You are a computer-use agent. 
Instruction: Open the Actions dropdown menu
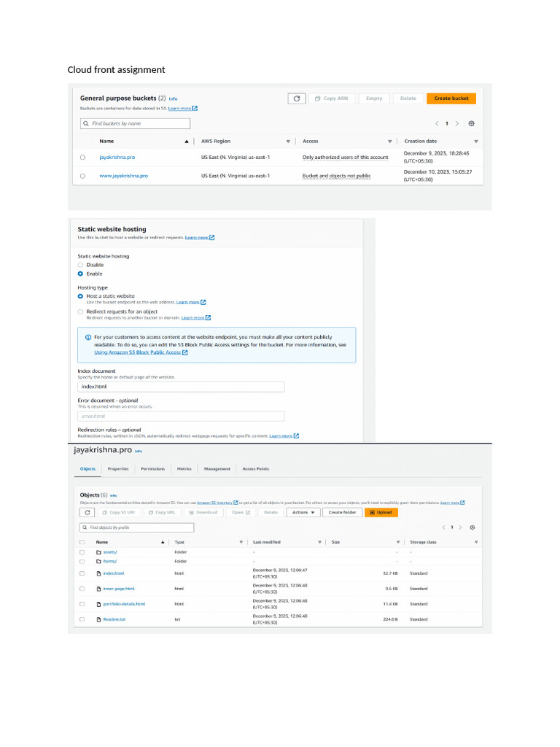click(303, 513)
